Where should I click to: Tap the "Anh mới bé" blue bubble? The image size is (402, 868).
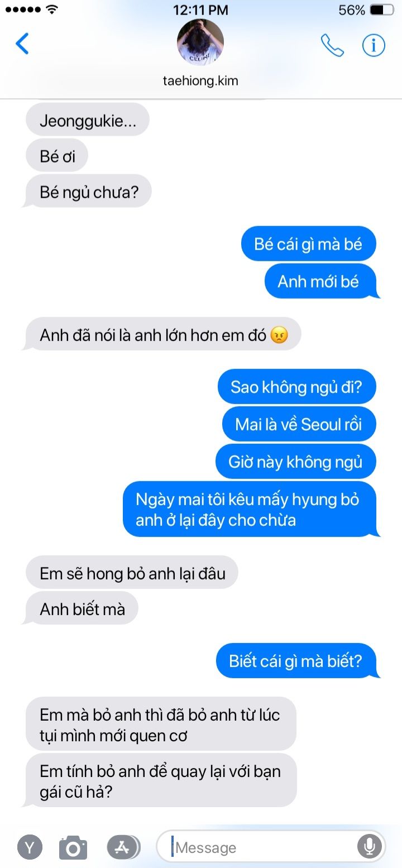[321, 281]
